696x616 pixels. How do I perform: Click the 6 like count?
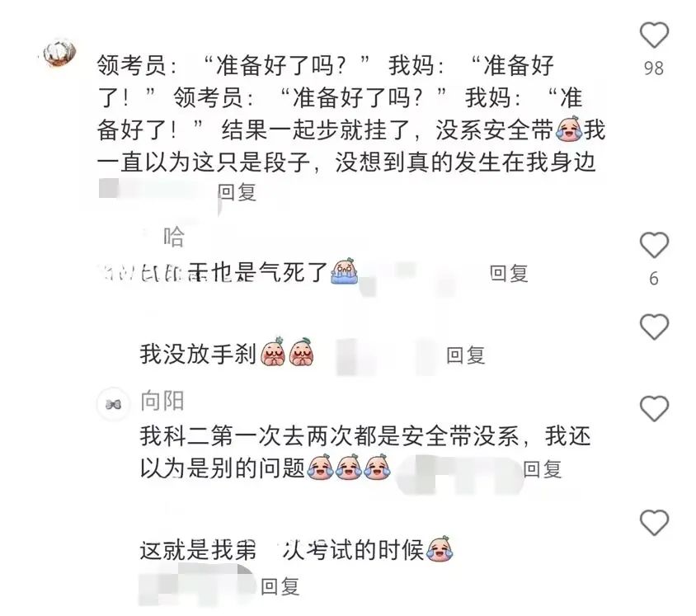654,279
